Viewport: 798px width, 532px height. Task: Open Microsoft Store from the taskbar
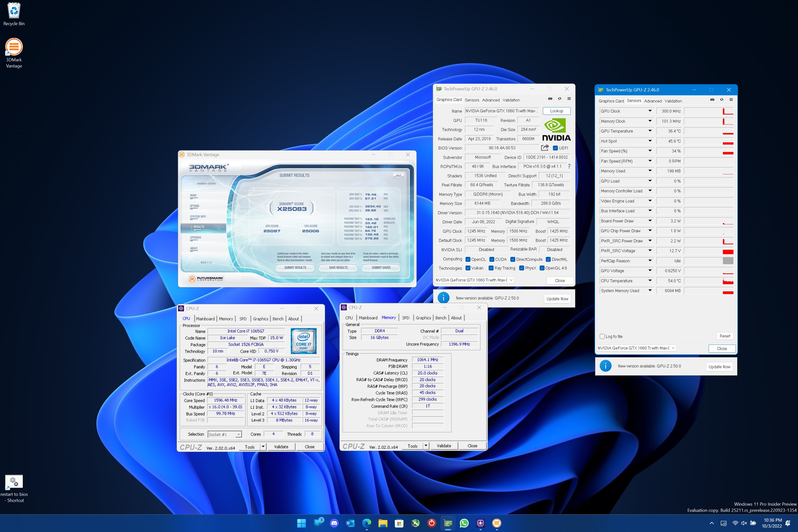coord(399,523)
